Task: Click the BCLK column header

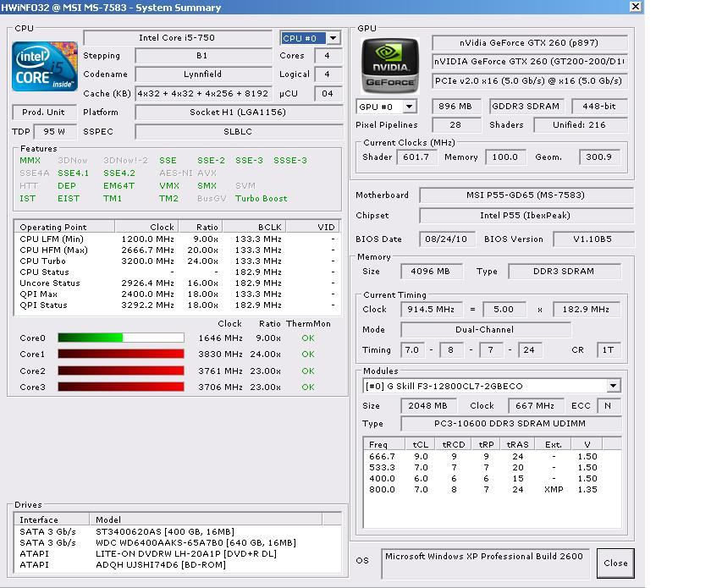Action: click(255, 227)
